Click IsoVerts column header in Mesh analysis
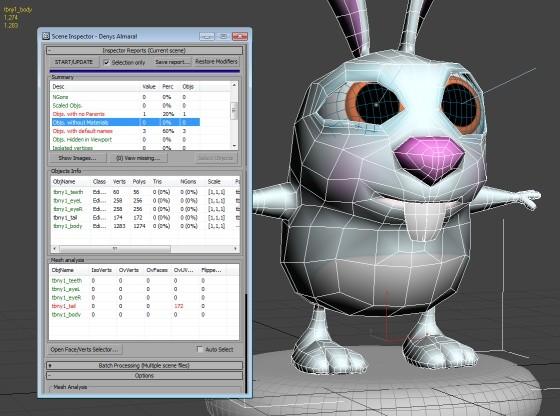The width and height of the screenshot is (560, 416). 103,270
